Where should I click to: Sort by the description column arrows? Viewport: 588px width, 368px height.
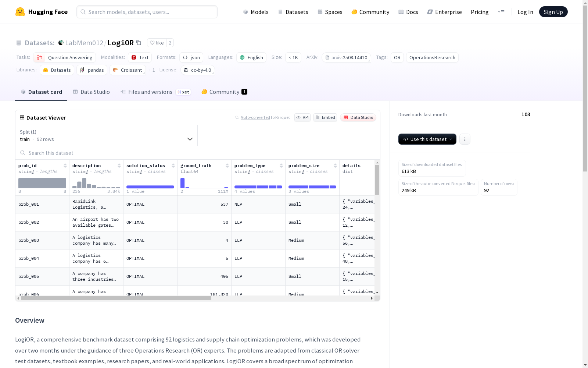tap(119, 166)
